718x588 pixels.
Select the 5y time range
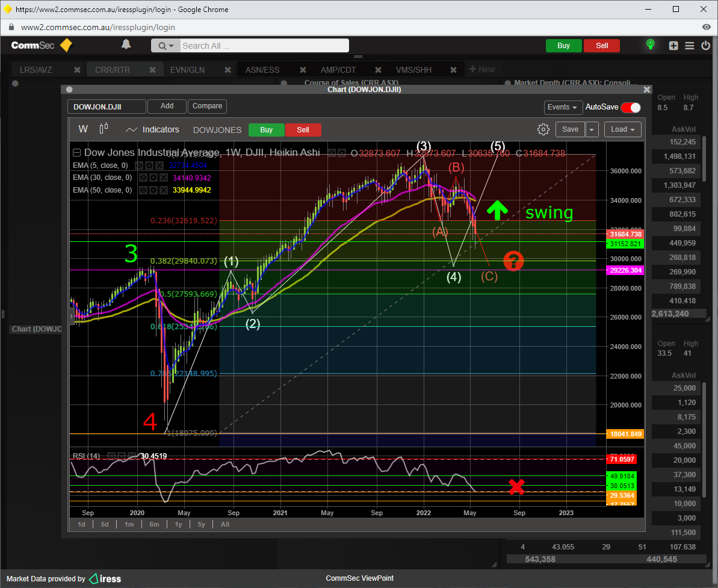click(202, 524)
